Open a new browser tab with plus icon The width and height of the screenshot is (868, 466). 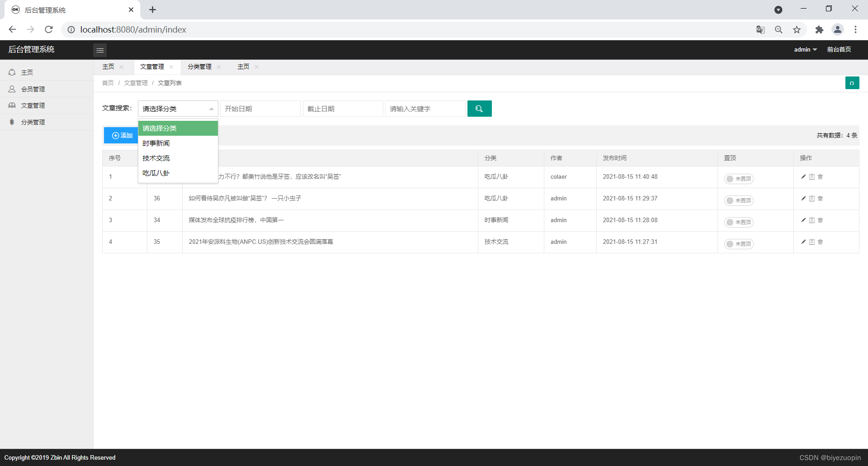tap(152, 10)
